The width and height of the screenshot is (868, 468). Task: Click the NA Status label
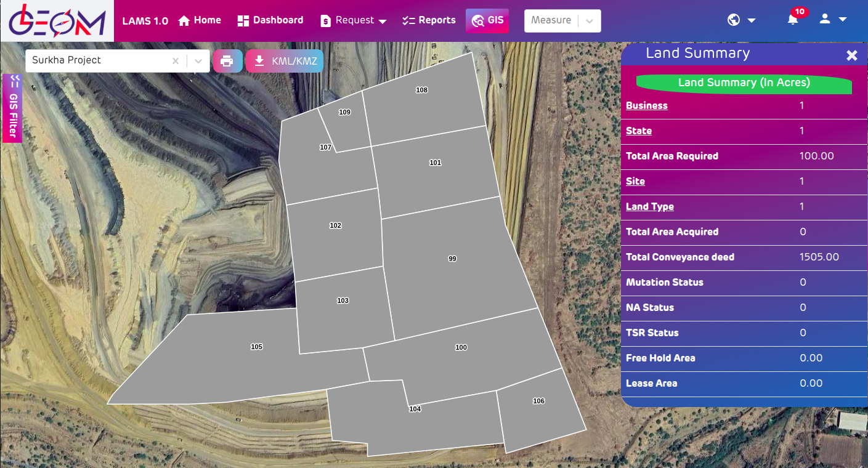650,308
